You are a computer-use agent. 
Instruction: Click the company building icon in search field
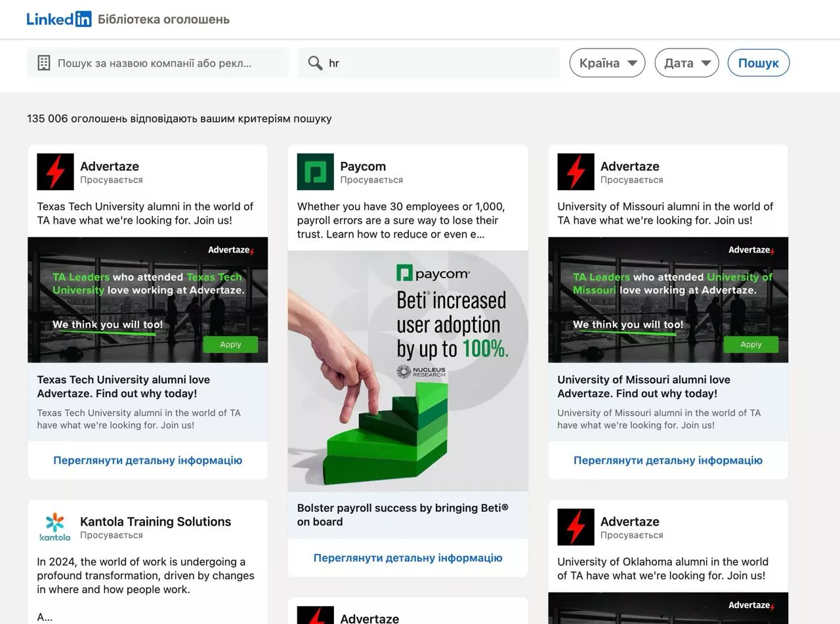tap(44, 63)
